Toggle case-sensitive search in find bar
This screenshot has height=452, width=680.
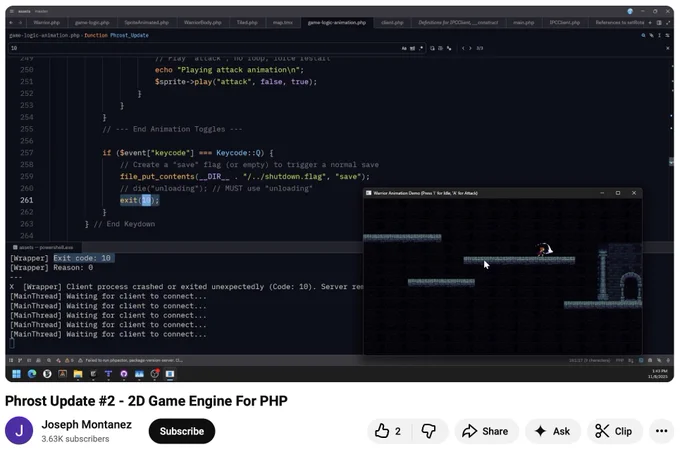point(404,48)
